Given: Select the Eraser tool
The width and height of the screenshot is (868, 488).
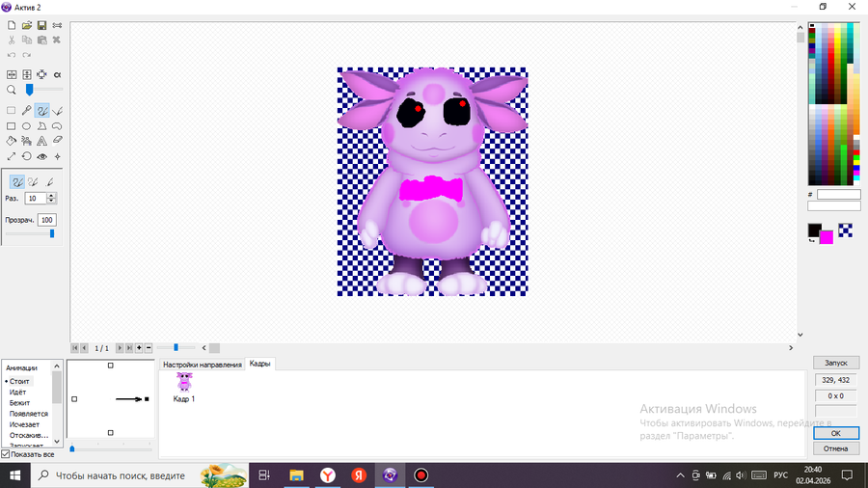Looking at the screenshot, I should click(x=57, y=141).
